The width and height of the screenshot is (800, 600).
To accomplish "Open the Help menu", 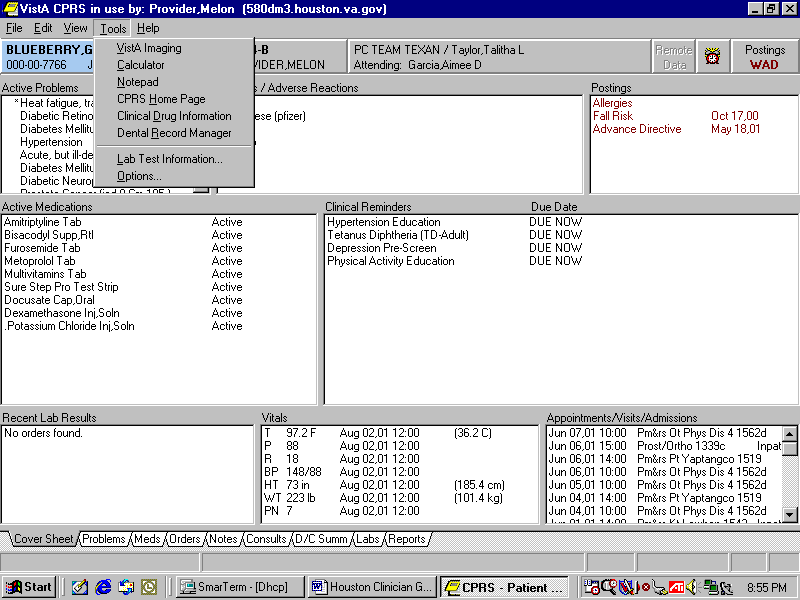I will (x=148, y=28).
